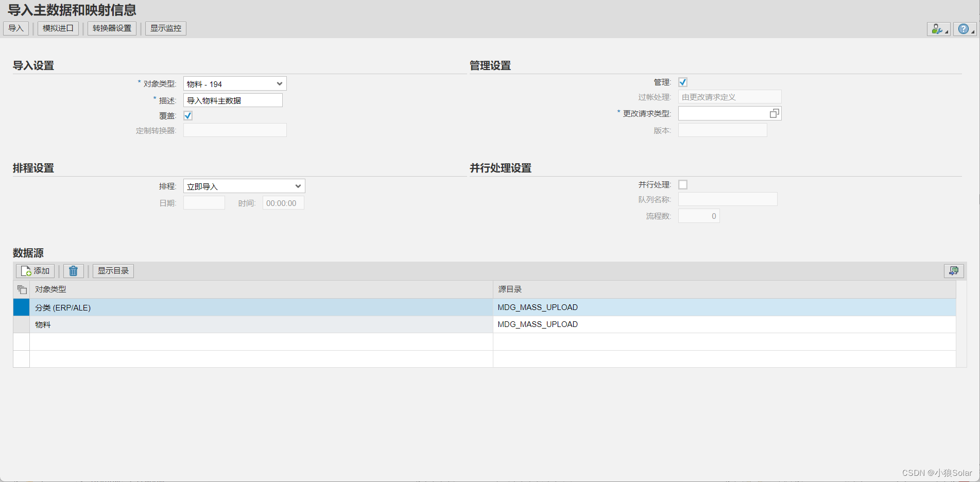980x482 pixels.
Task: Click the 描述 description input field
Action: (x=233, y=100)
